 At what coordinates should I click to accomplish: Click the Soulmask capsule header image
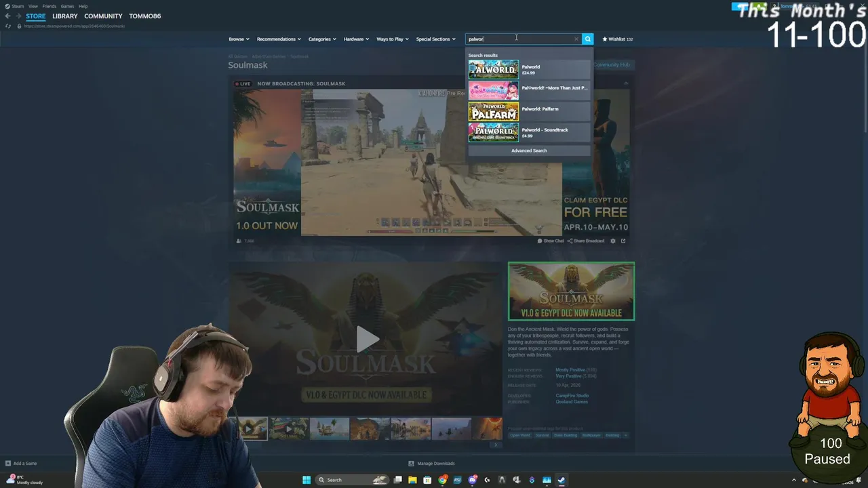coord(571,291)
